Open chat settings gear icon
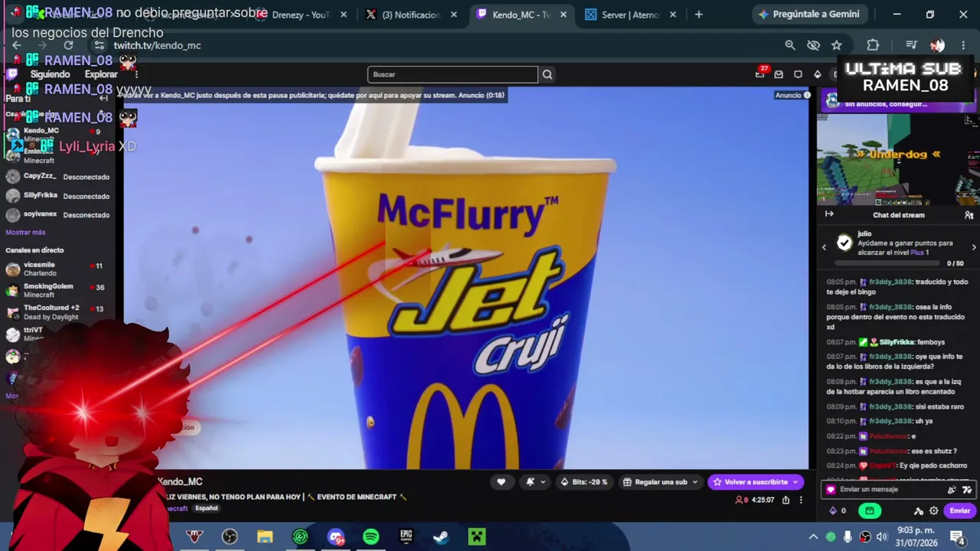 [x=933, y=510]
